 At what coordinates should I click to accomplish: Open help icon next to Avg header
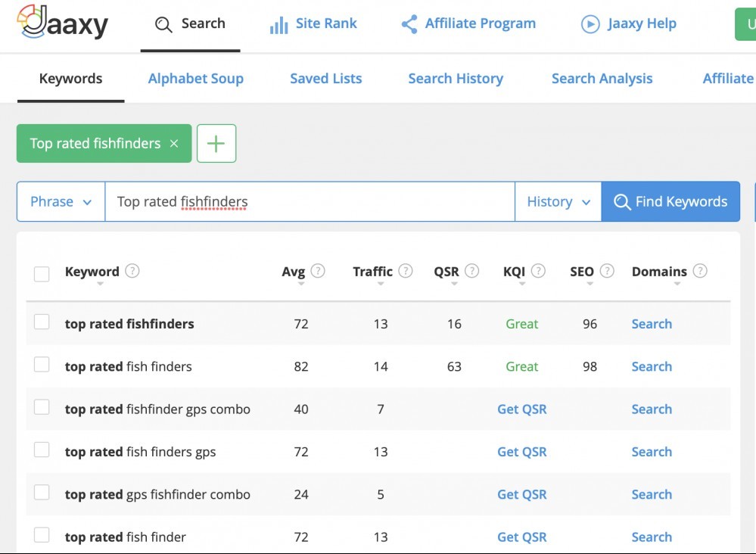coord(318,271)
